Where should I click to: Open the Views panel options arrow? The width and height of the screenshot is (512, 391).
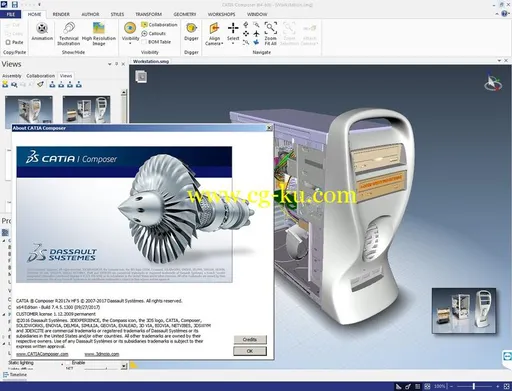click(109, 64)
